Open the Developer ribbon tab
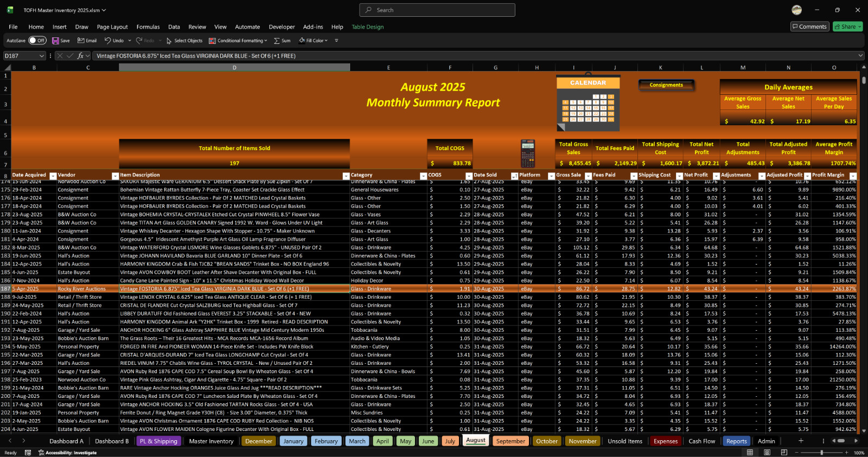This screenshot has width=868, height=457. click(282, 27)
